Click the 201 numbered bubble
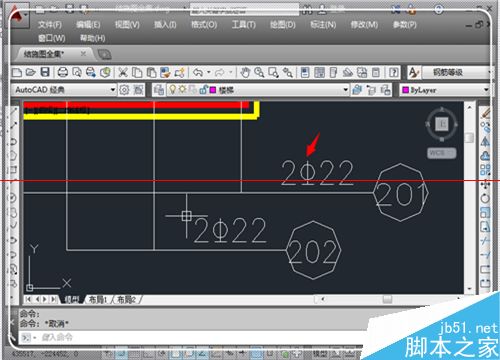Screen dimensions: 500x360 401,193
